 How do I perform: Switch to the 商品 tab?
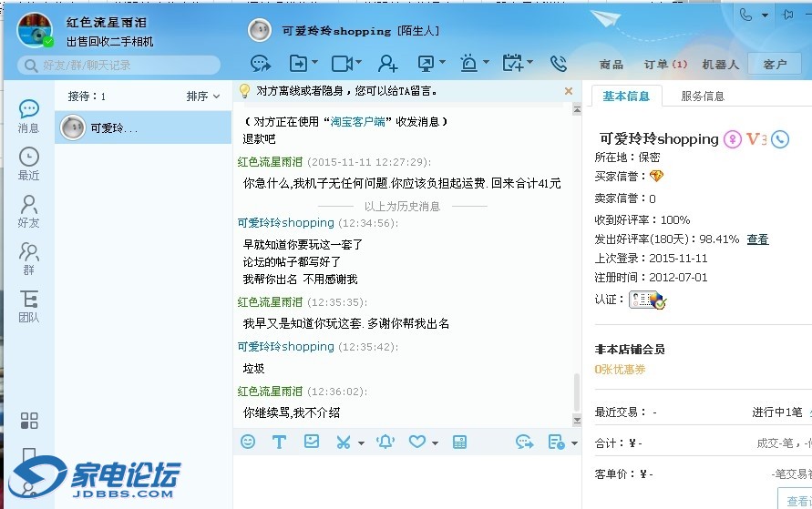[612, 64]
